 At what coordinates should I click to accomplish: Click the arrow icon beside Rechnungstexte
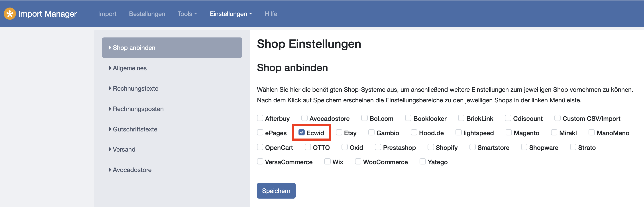tap(110, 88)
